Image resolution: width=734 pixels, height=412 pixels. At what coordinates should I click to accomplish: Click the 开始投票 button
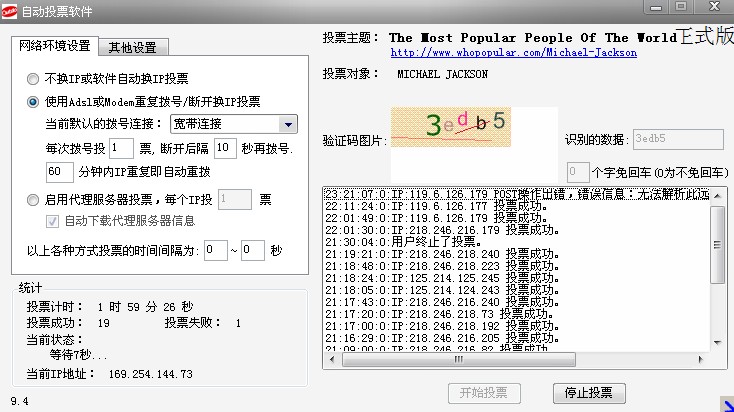click(x=483, y=392)
